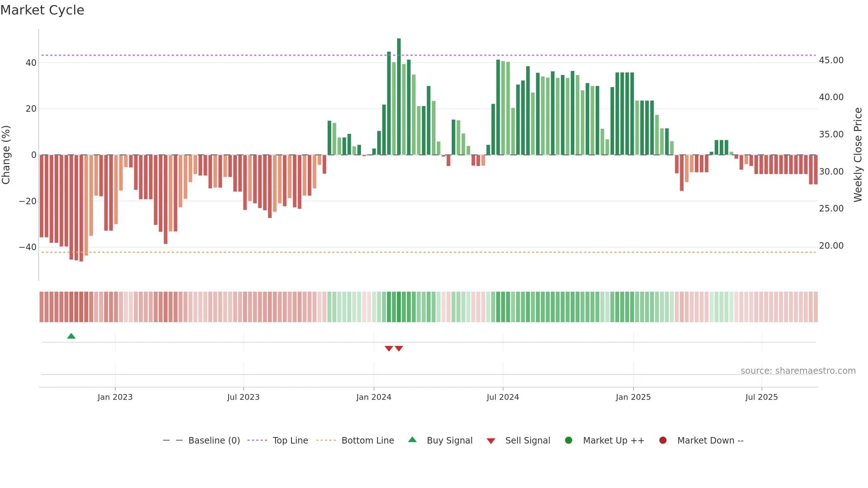Click the purple dotted Top Line legend swatch
The width and height of the screenshot is (868, 488).
tap(257, 440)
